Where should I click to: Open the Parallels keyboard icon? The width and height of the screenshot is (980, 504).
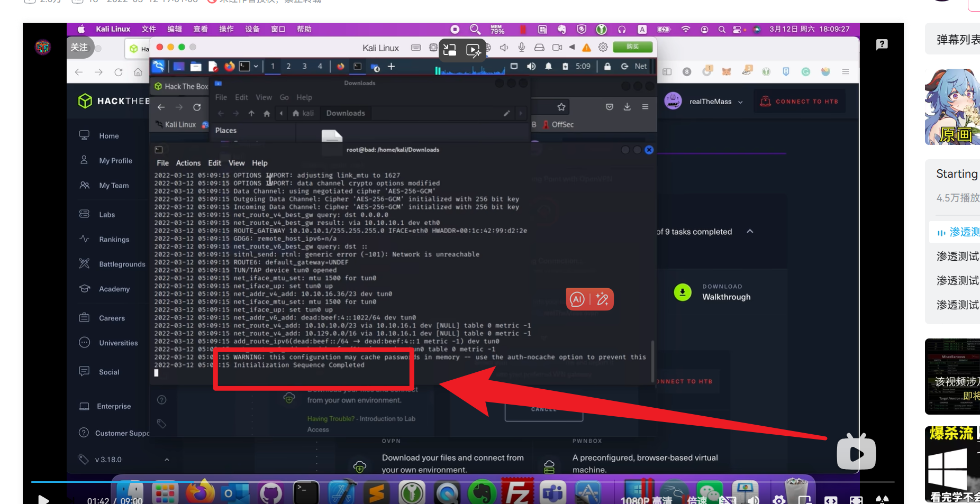coord(416,48)
